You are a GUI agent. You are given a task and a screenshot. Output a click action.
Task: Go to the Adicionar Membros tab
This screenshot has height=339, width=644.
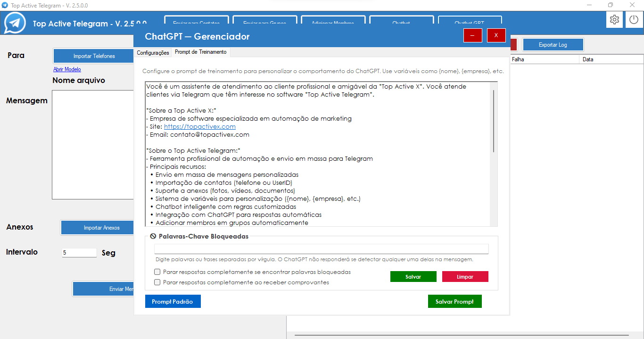click(x=332, y=20)
